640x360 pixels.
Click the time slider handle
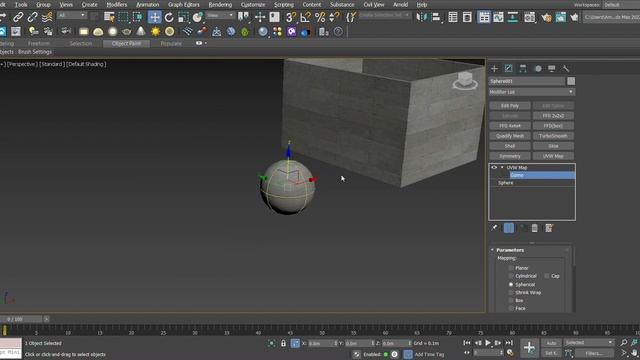[x=21, y=319]
